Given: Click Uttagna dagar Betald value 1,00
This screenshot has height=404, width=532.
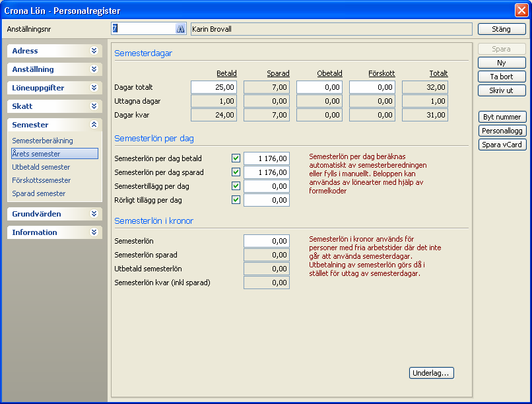Looking at the screenshot, I should click(214, 101).
